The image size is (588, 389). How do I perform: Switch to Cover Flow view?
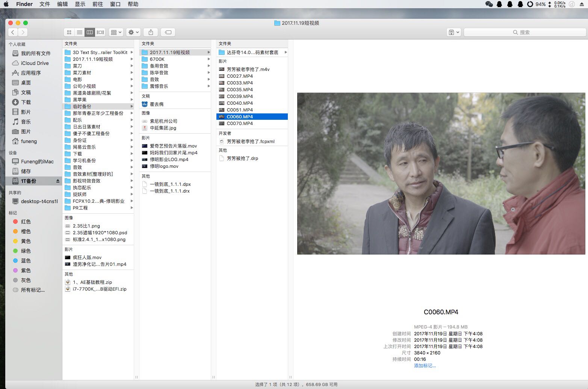pos(100,32)
